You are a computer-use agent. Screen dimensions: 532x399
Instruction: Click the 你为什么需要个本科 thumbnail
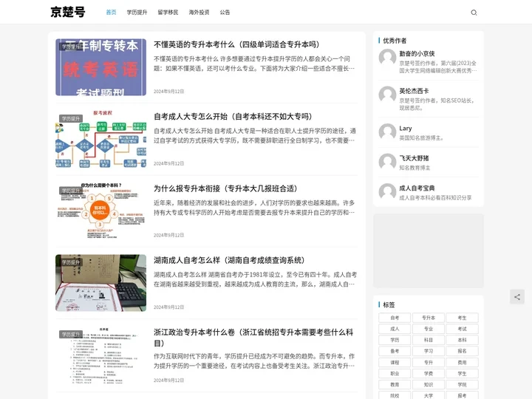coord(100,211)
